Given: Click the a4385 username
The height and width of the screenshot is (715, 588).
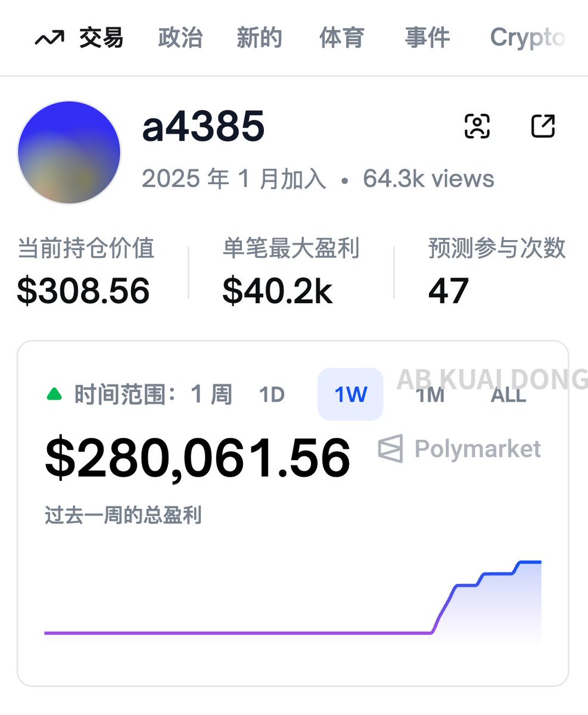Looking at the screenshot, I should click(x=203, y=126).
